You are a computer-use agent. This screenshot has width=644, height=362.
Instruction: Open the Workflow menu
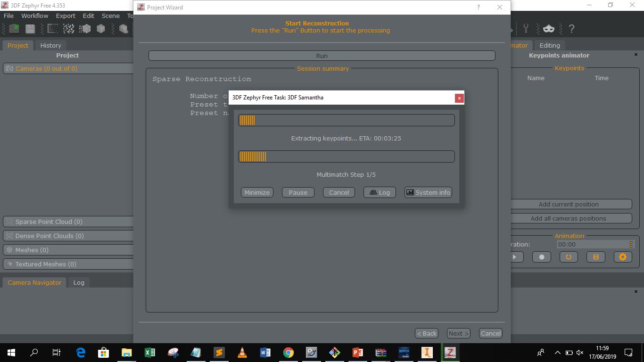[35, 16]
